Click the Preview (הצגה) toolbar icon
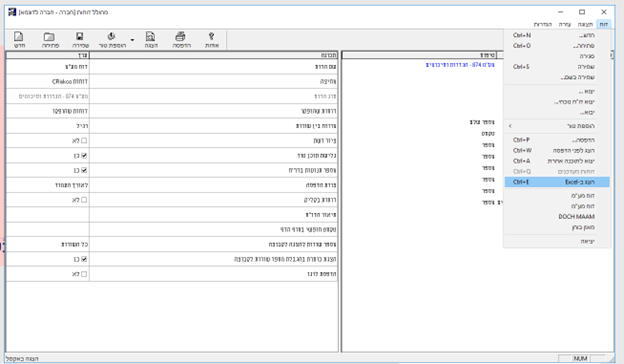The height and width of the screenshot is (364, 624). pyautogui.click(x=150, y=37)
